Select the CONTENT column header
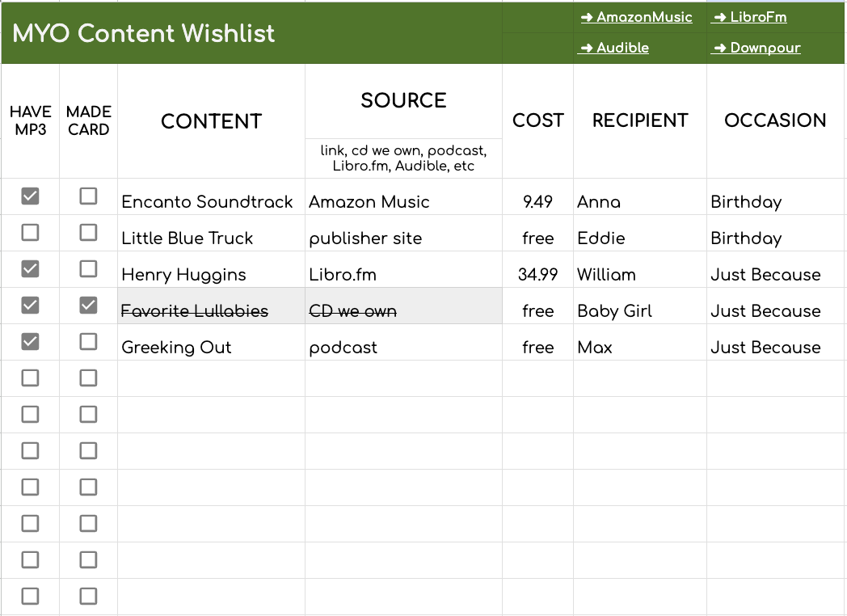 211,121
